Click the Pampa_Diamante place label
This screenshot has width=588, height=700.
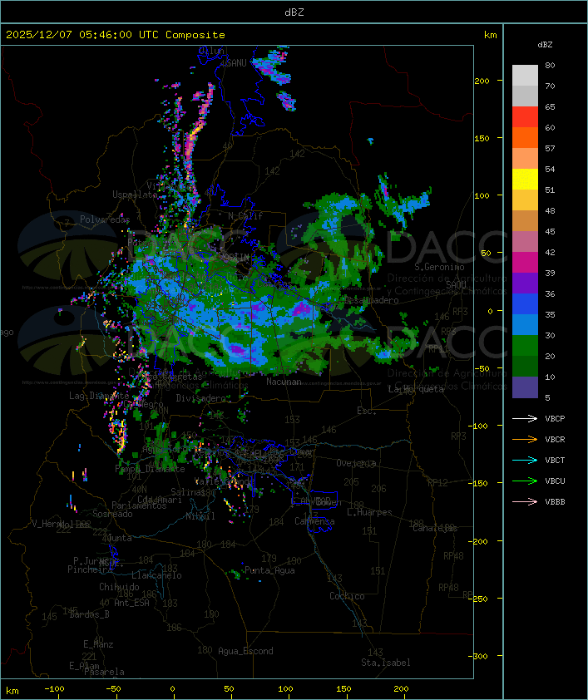150,469
